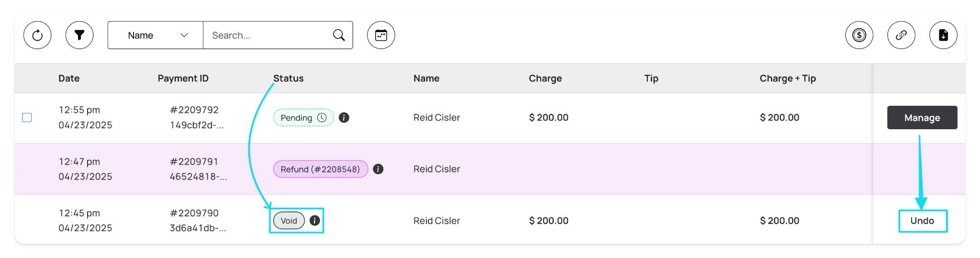This screenshot has width=980, height=258.
Task: Open the calendar date picker icon
Action: (x=381, y=35)
